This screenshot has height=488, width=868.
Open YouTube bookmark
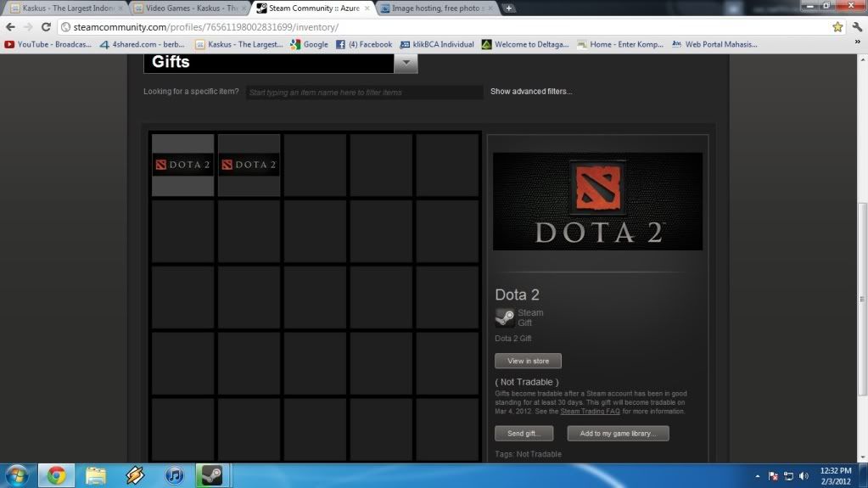tap(48, 44)
